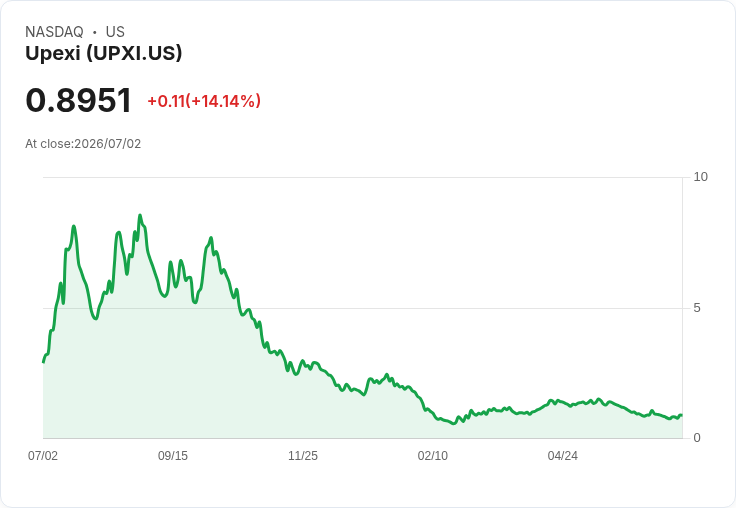This screenshot has width=736, height=508.
Task: Click the Upexi (UPXI.US) stock title
Action: [x=103, y=54]
